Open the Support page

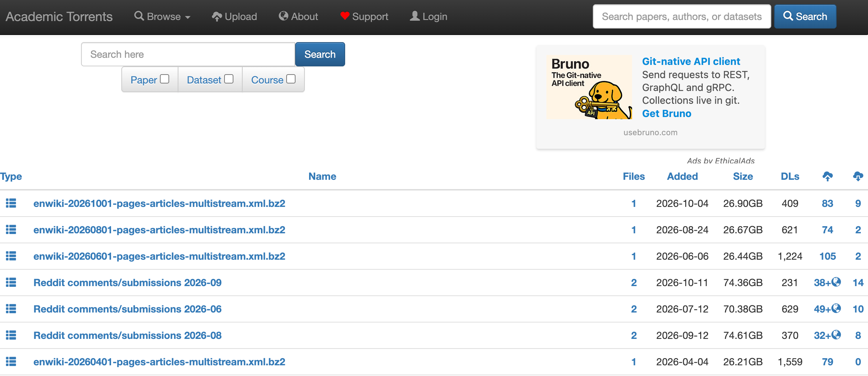coord(364,16)
